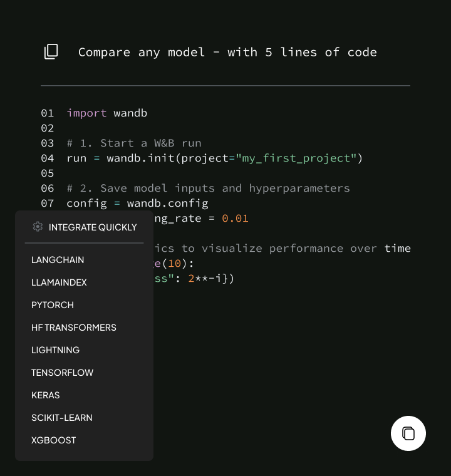Select LANGCHAIN integration

tap(58, 260)
